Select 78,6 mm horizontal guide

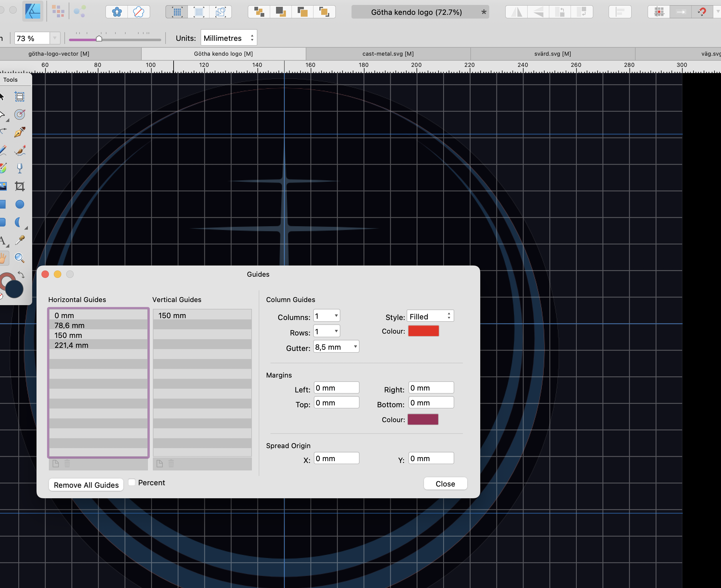click(98, 325)
